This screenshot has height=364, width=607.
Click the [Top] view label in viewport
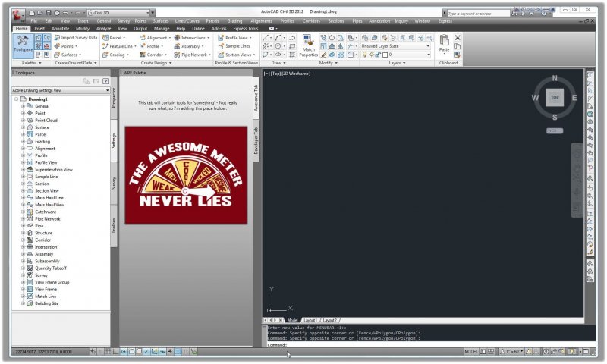click(x=275, y=74)
